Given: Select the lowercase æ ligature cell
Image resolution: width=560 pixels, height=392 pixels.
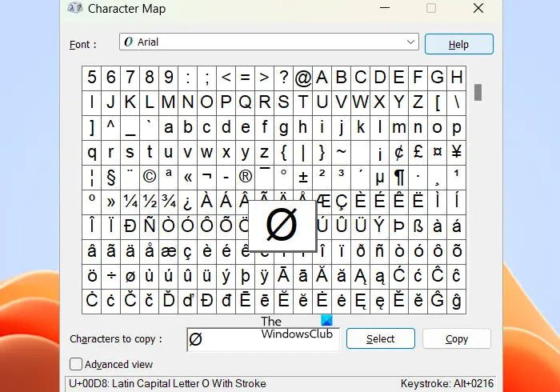Looking at the screenshot, I should click(x=169, y=252).
